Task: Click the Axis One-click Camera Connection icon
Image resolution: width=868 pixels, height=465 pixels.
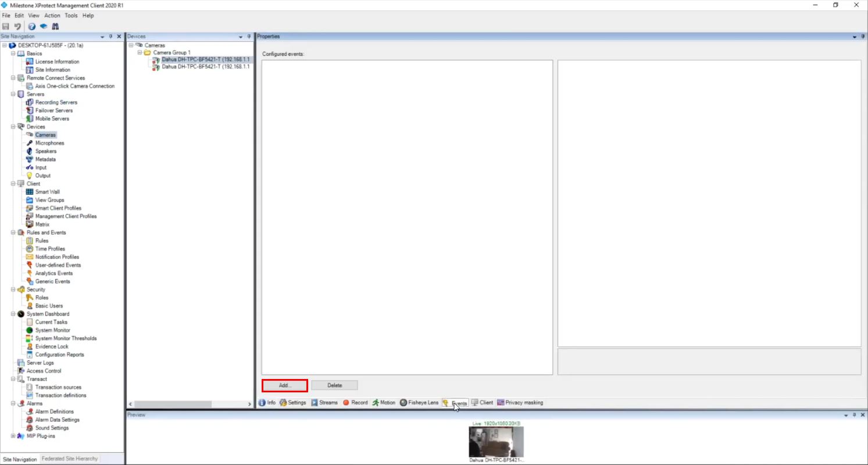Action: coord(30,86)
